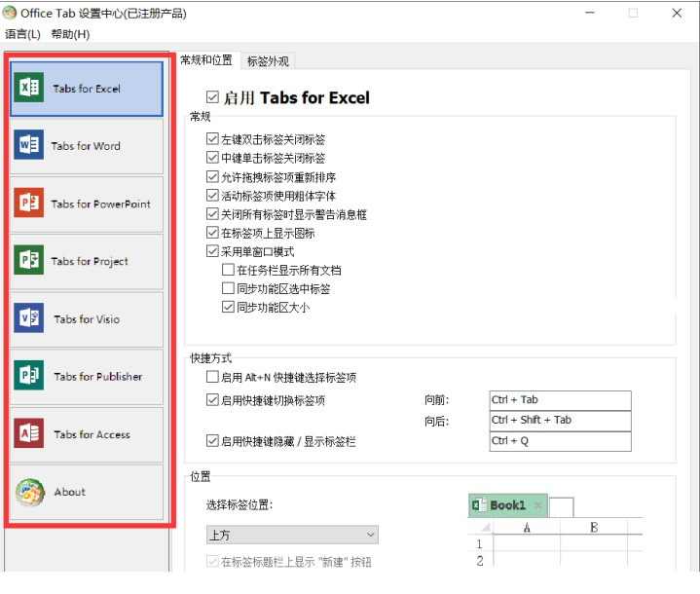Open Tabs for Access settings
700x594 pixels.
click(87, 434)
